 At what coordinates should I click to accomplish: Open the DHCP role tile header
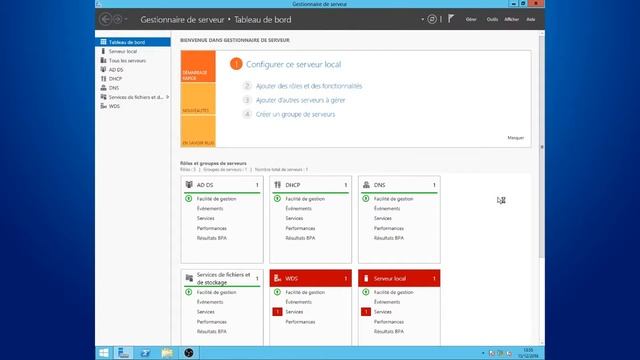pos(311,185)
